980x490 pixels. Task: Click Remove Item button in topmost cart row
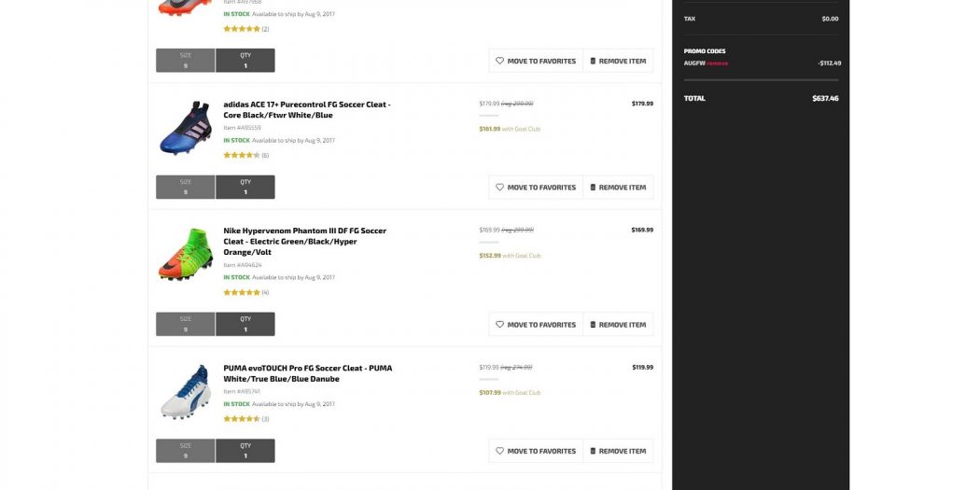click(x=618, y=61)
